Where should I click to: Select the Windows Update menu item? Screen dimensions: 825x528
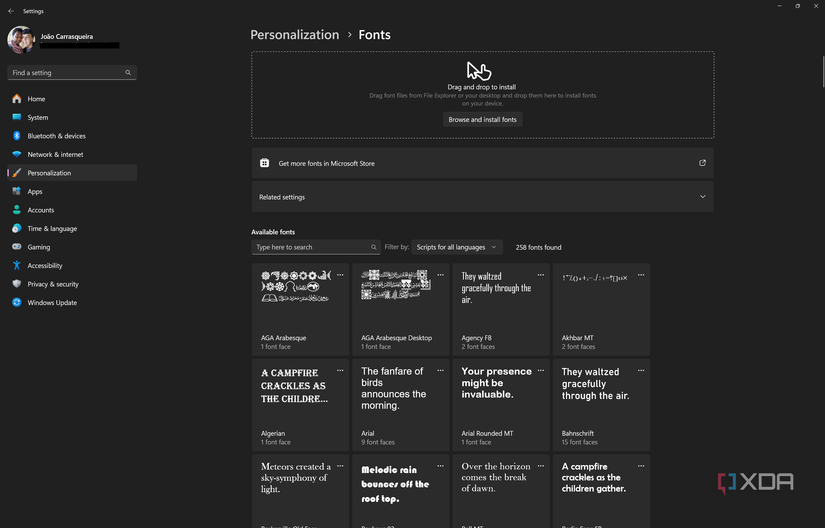pyautogui.click(x=72, y=302)
